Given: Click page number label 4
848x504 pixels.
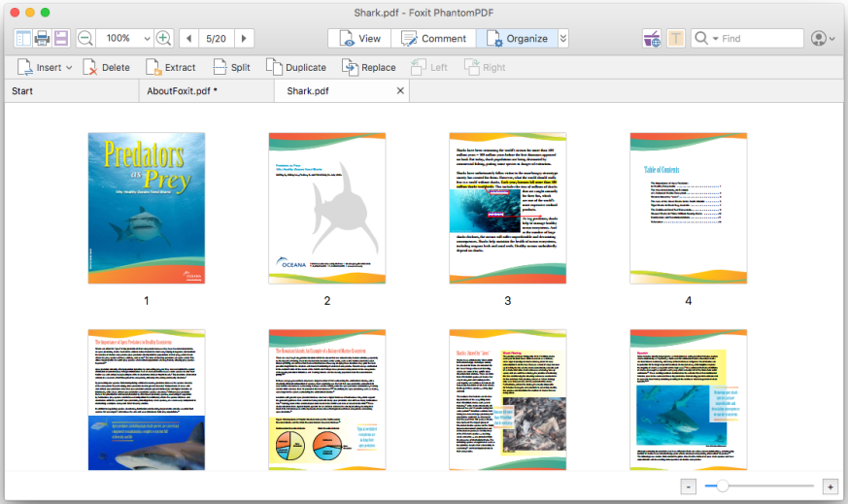Looking at the screenshot, I should point(689,301).
